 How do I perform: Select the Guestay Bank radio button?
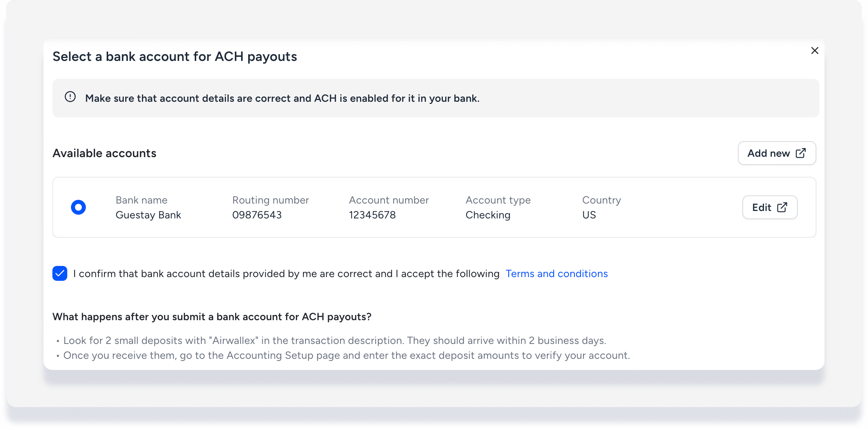tap(78, 207)
